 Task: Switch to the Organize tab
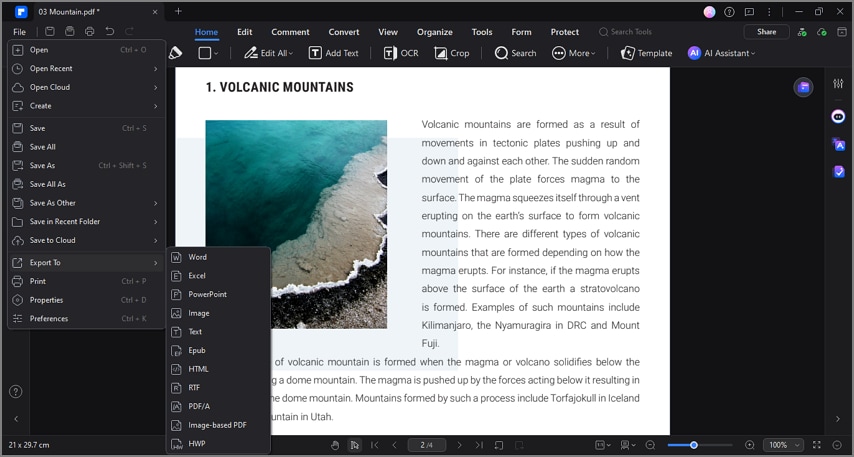(435, 32)
